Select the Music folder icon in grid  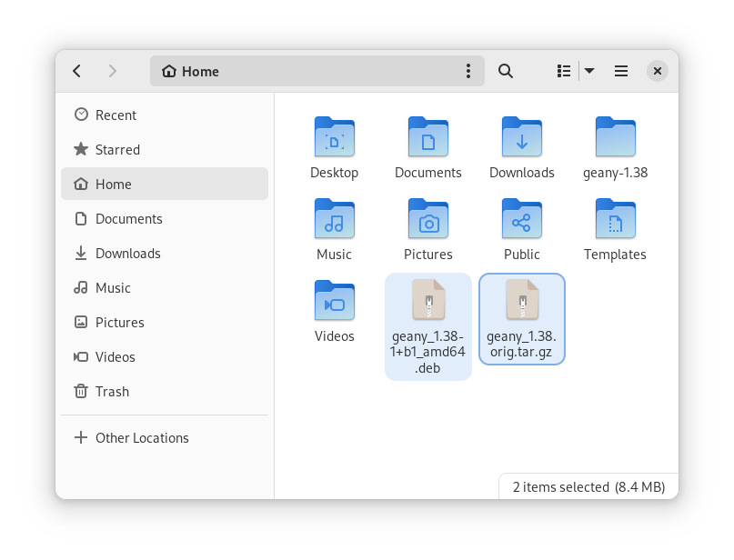(335, 218)
